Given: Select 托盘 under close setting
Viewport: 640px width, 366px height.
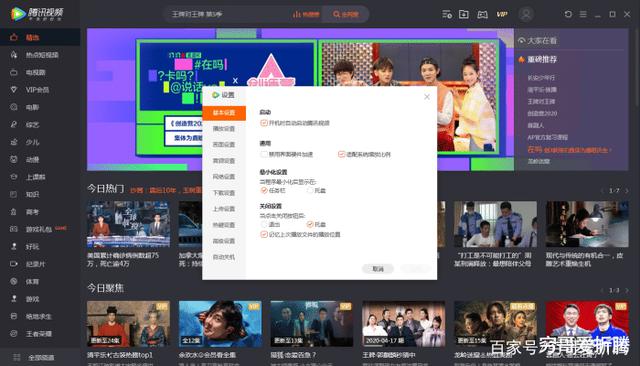Looking at the screenshot, I should [x=310, y=224].
